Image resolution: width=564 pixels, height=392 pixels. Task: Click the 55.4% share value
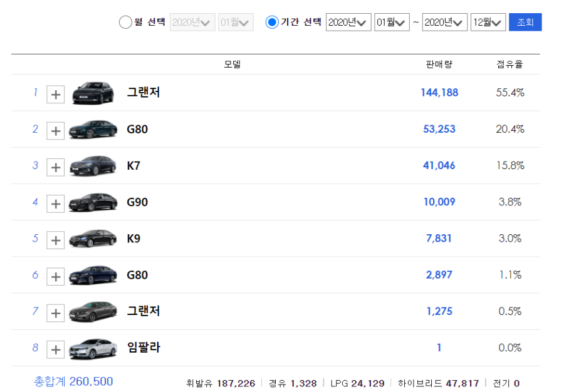[x=510, y=93]
